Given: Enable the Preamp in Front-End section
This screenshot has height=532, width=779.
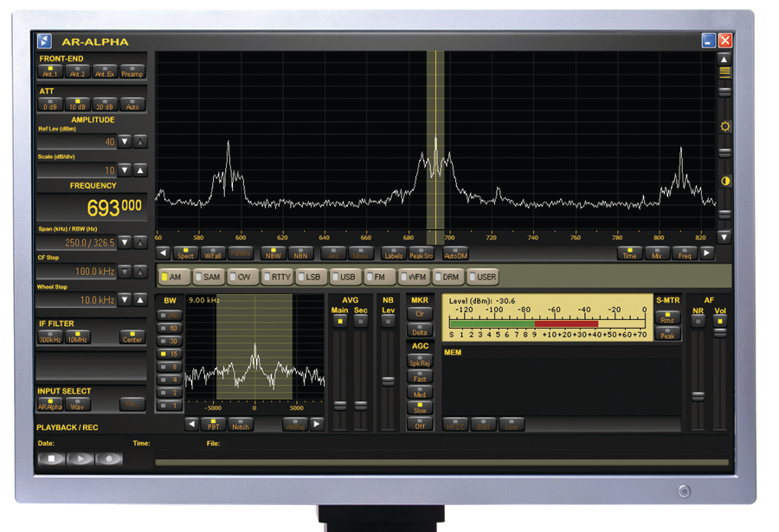Looking at the screenshot, I should 132,73.
